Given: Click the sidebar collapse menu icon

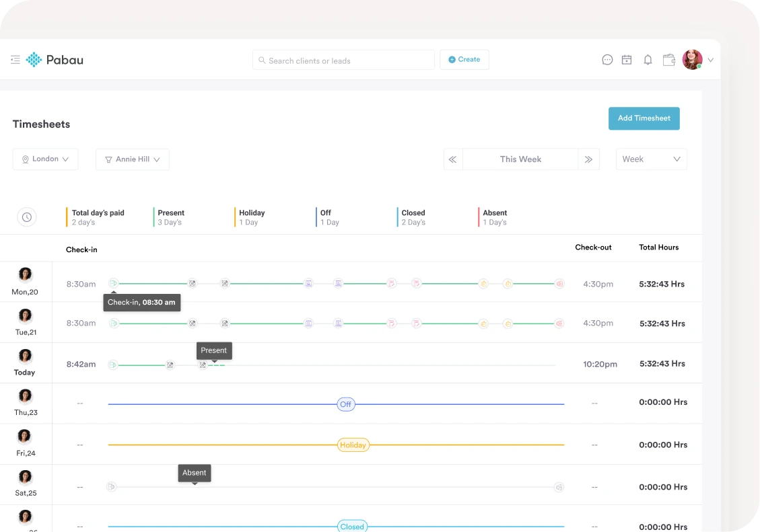Looking at the screenshot, I should 15,60.
